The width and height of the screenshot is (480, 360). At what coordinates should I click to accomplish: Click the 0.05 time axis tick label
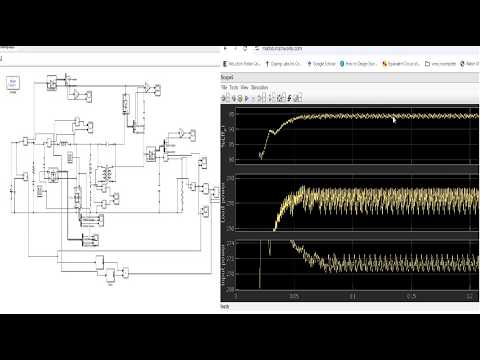(294, 296)
